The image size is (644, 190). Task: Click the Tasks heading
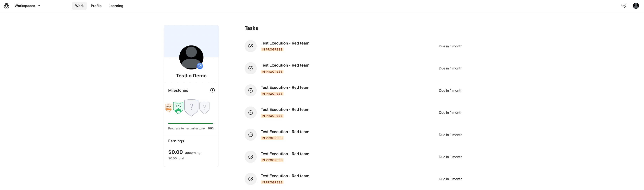251,28
